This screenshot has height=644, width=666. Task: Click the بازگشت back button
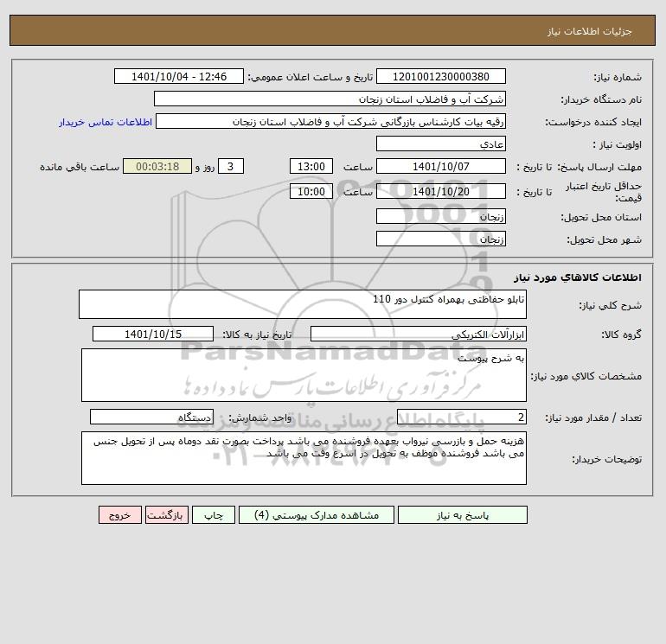[166, 515]
